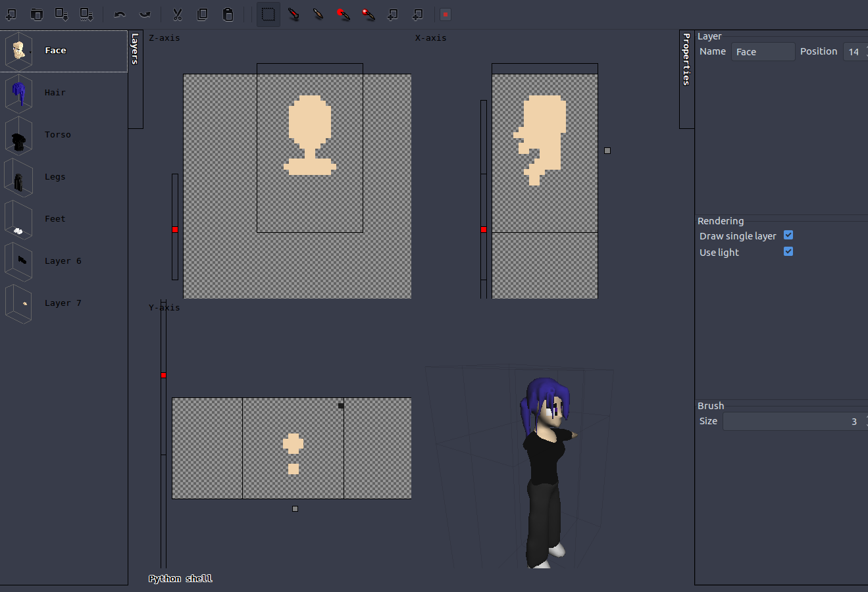Select the Legs layer
This screenshot has width=868, height=592.
tap(64, 177)
